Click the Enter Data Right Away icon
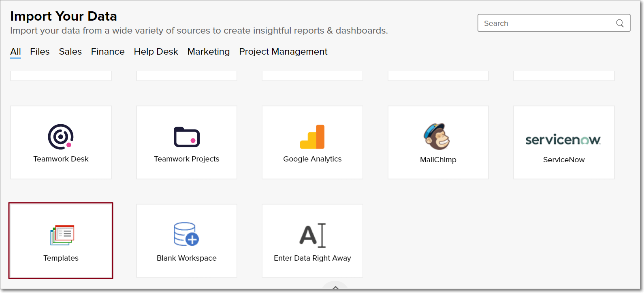The image size is (644, 293). click(312, 235)
